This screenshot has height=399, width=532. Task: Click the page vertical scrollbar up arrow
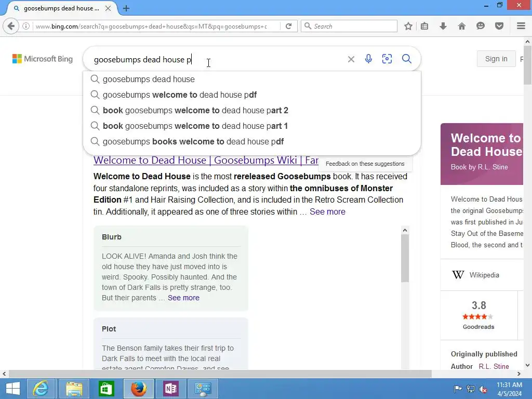(x=528, y=42)
